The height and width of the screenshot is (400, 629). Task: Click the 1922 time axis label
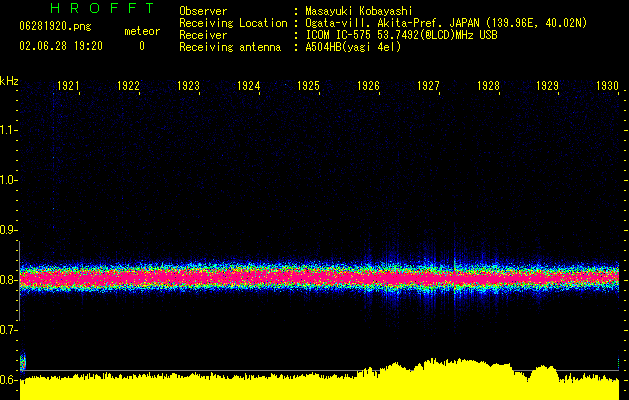point(128,86)
